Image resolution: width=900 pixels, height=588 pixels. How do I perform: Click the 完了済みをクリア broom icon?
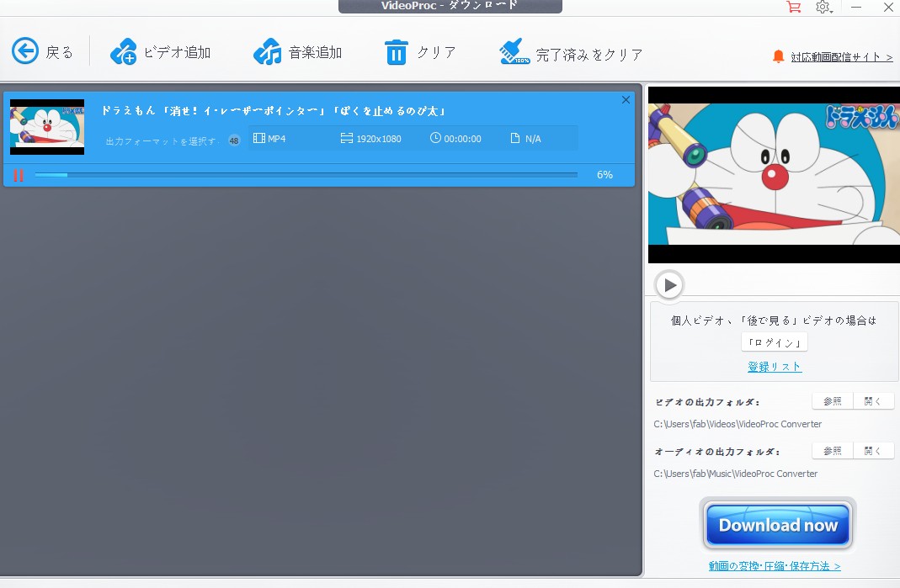point(514,51)
